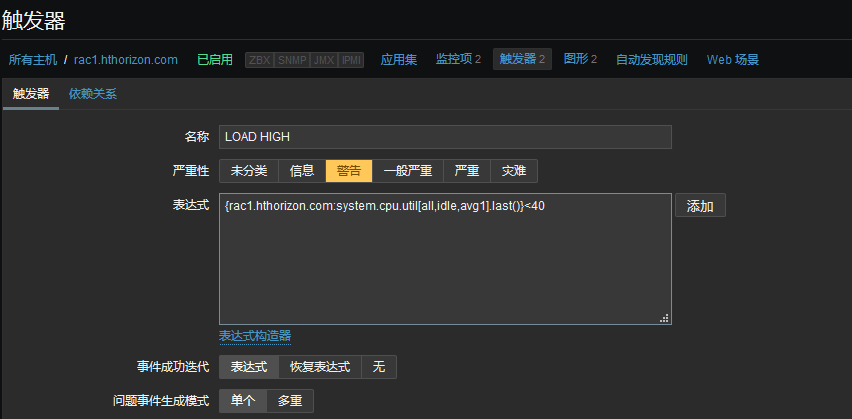Click the 问题事件生成模式 label
The image size is (852, 419).
pyautogui.click(x=160, y=401)
